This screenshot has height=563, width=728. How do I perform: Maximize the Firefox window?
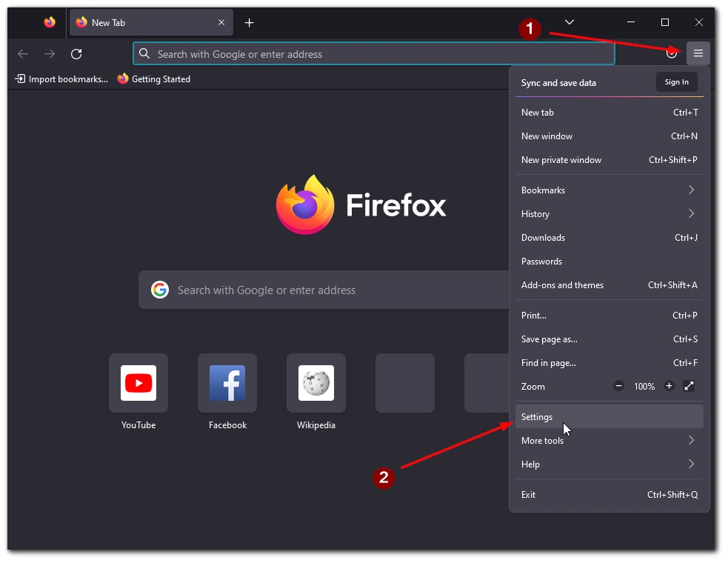tap(665, 21)
